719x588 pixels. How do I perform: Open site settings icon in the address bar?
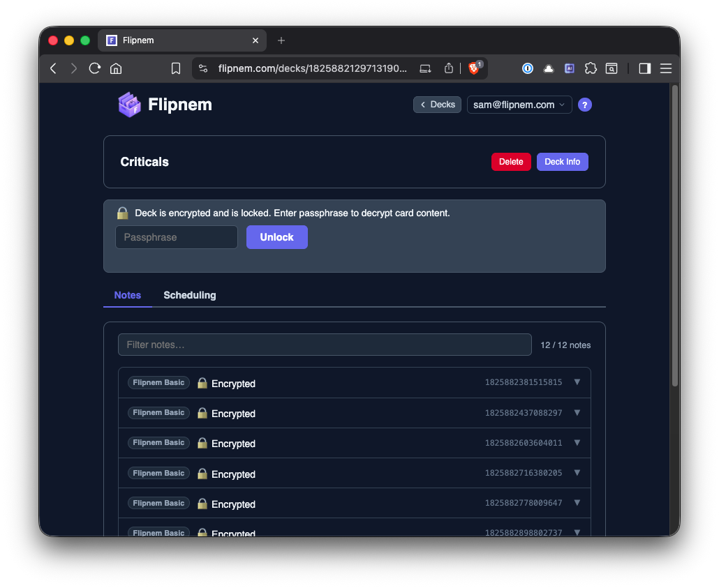[x=203, y=69]
